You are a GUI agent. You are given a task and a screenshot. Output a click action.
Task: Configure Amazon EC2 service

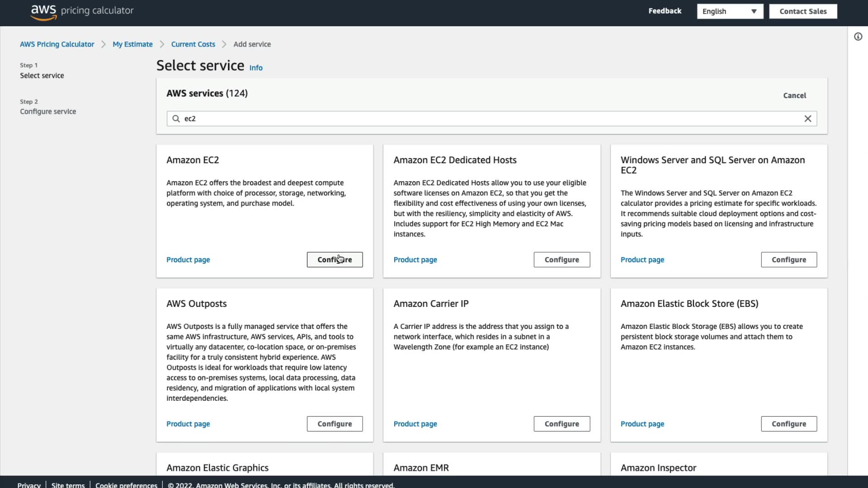click(x=335, y=260)
